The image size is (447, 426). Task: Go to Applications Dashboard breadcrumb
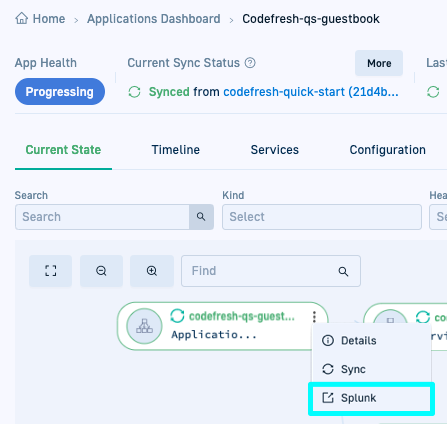[x=154, y=19]
